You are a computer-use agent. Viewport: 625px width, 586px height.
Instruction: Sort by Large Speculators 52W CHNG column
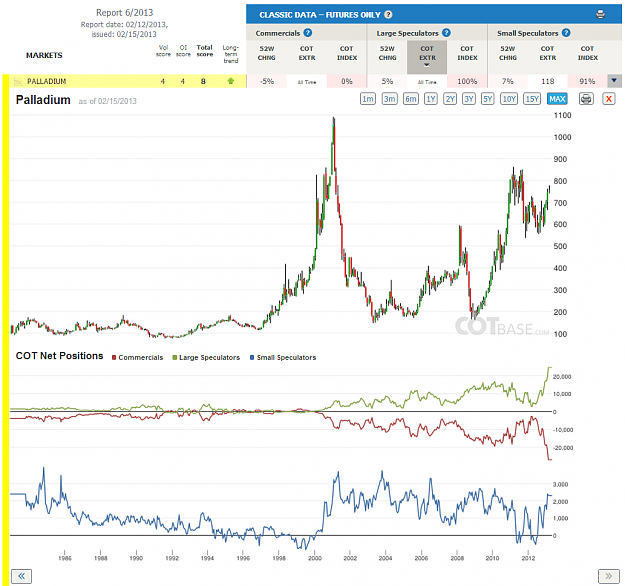(387, 53)
